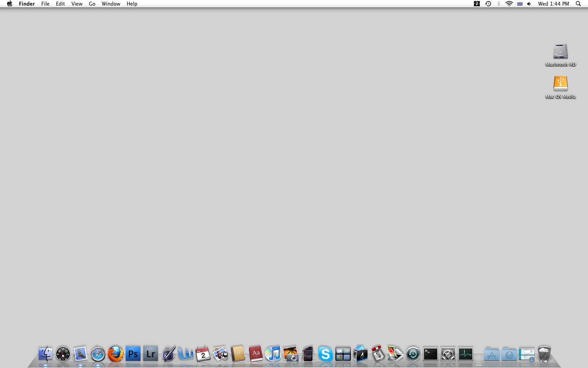Open Address Book in the Dock
588x368 pixels.
click(x=238, y=354)
